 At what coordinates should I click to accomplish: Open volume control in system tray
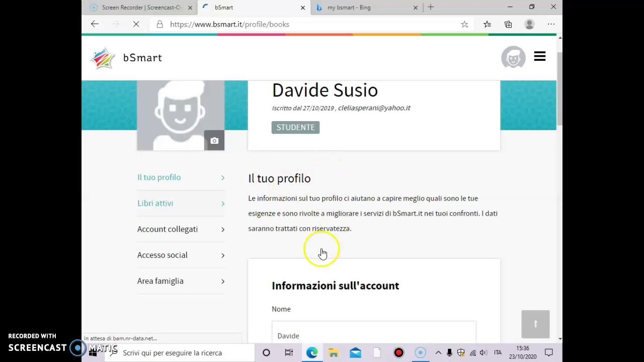(484, 353)
